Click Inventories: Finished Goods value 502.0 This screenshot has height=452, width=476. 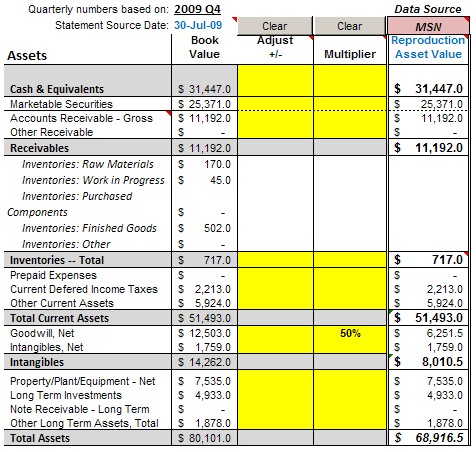204,228
